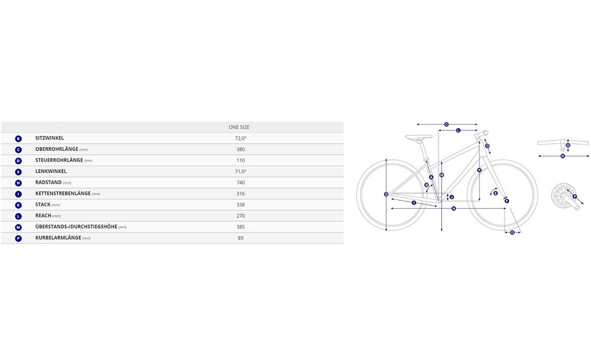The height and width of the screenshot is (364, 591).
Task: Click the Steuerrohrlänge label in the table
Action: coord(59,161)
